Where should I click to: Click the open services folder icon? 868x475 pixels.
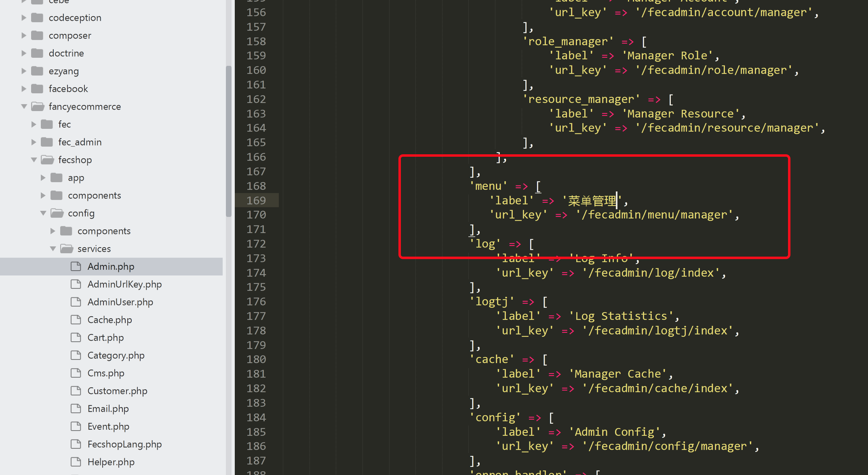click(66, 249)
